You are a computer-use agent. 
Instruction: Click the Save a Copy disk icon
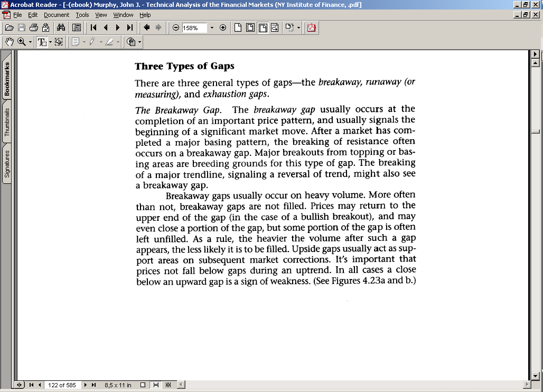(x=22, y=27)
